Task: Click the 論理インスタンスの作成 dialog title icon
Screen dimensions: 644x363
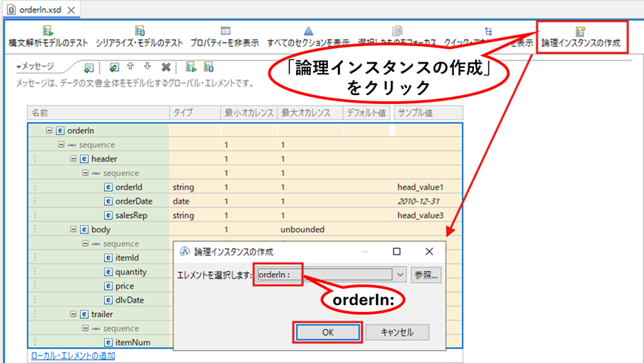Action: pos(185,251)
